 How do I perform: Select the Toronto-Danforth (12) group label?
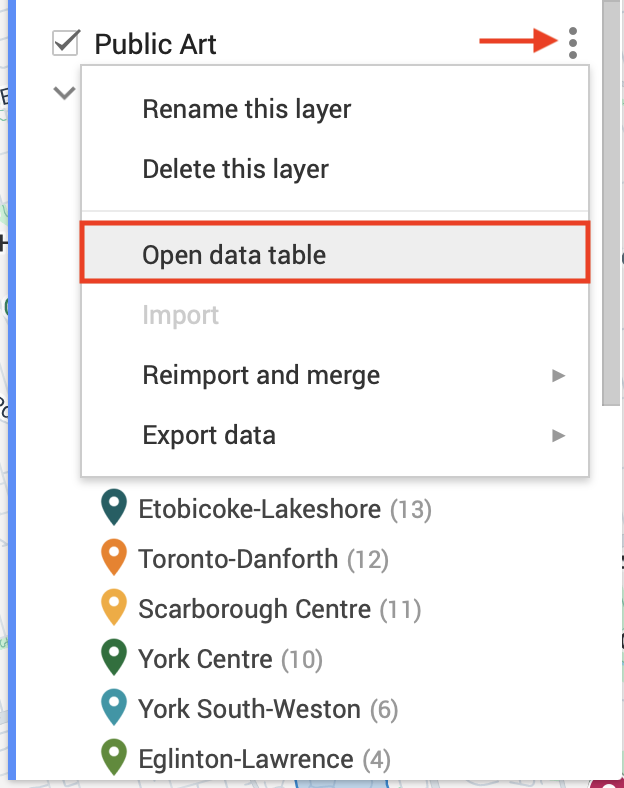pos(262,558)
